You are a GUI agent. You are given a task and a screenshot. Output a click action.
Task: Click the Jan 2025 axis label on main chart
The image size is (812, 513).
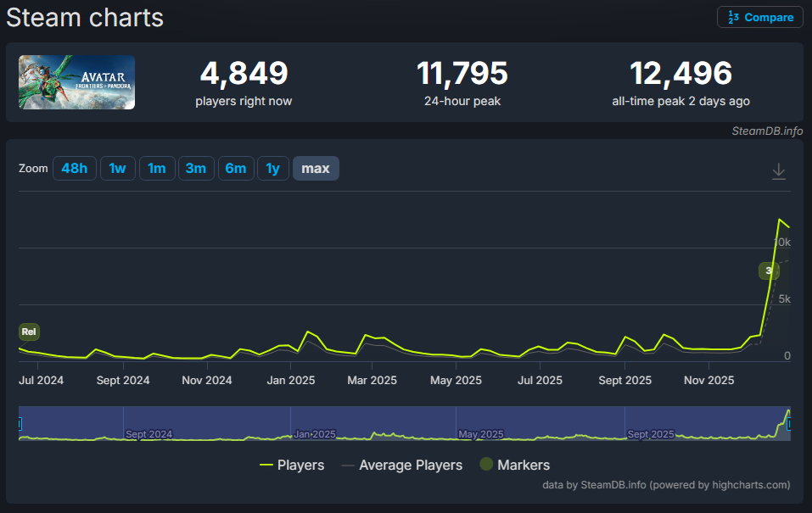tap(290, 381)
